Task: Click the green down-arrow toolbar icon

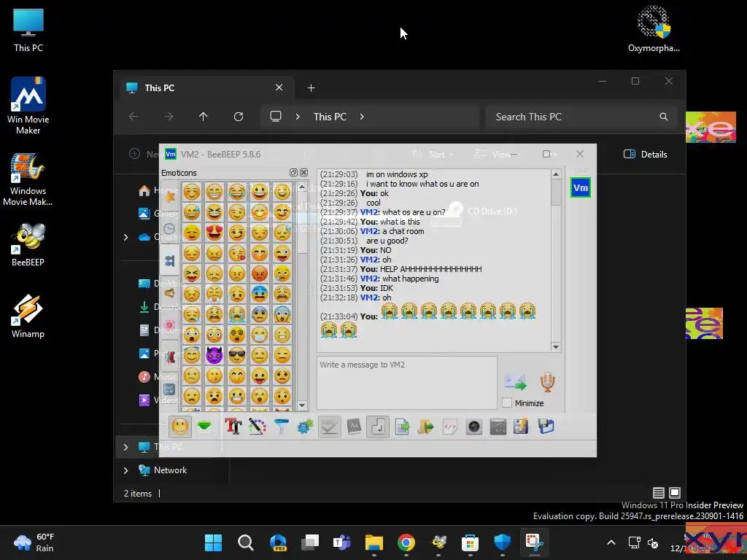Action: pos(205,426)
